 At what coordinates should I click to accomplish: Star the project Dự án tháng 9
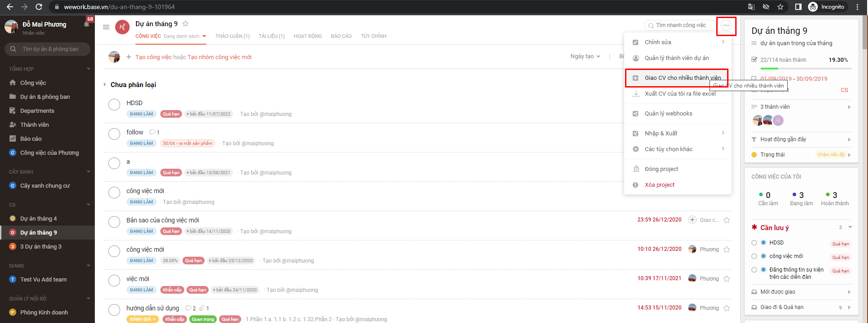[185, 24]
